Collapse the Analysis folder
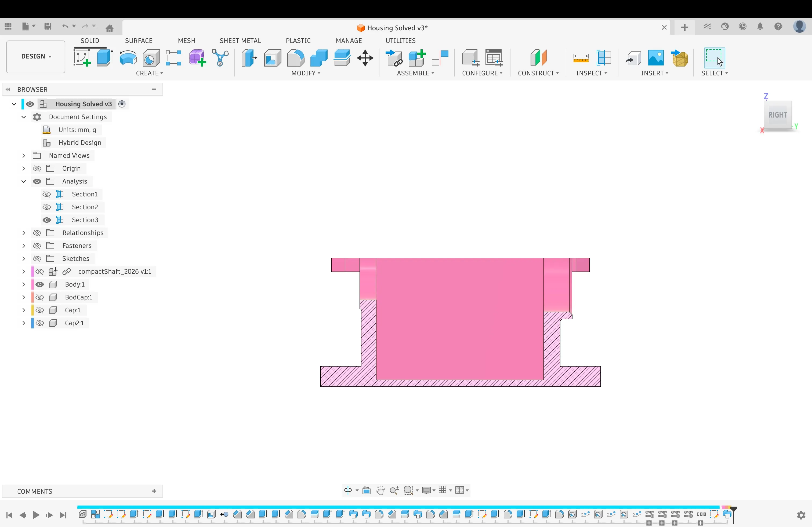 point(24,181)
